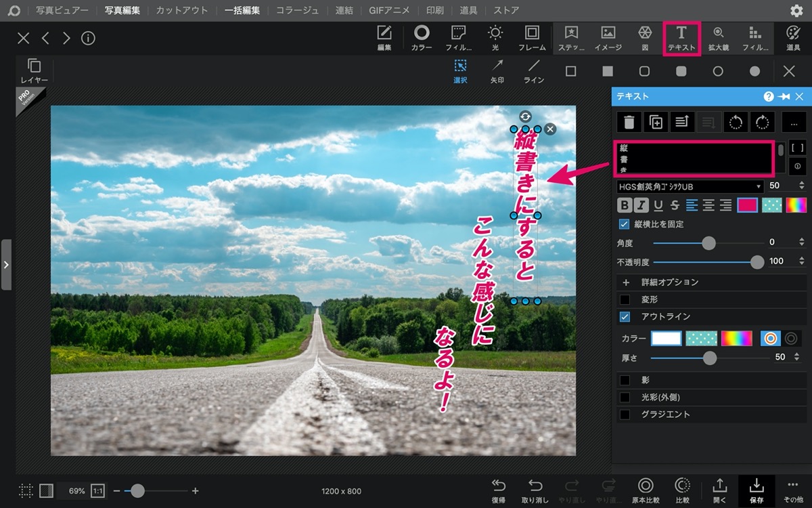Duplicate the selected text object
812x508 pixels.
pyautogui.click(x=655, y=122)
